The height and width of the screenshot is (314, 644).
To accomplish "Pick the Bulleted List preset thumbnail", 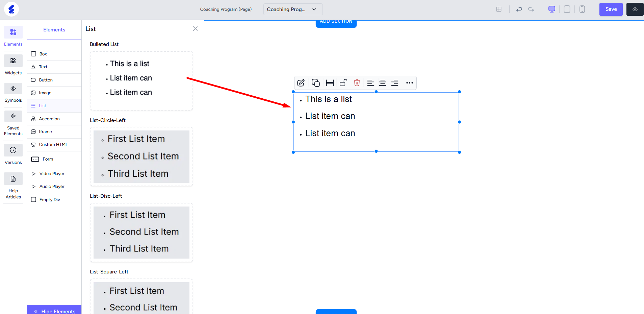I will (141, 81).
